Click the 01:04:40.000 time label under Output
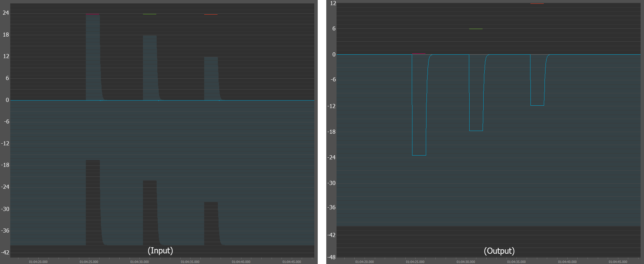This screenshot has height=264, width=644. pyautogui.click(x=567, y=262)
